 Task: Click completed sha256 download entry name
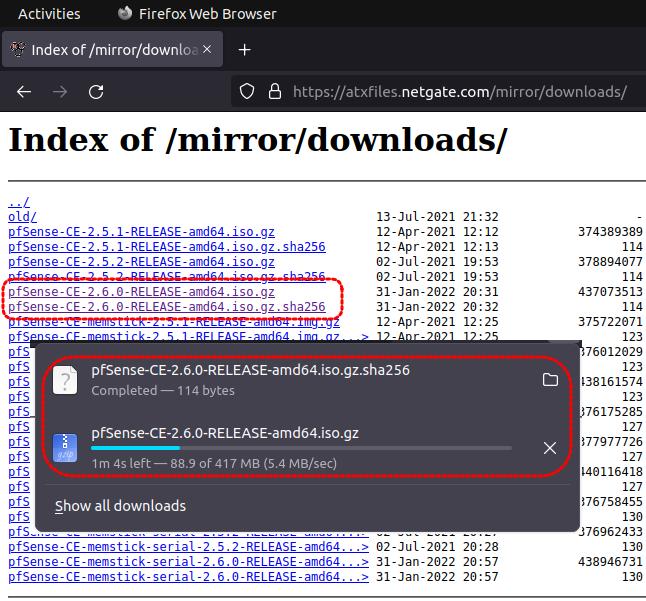click(x=250, y=370)
